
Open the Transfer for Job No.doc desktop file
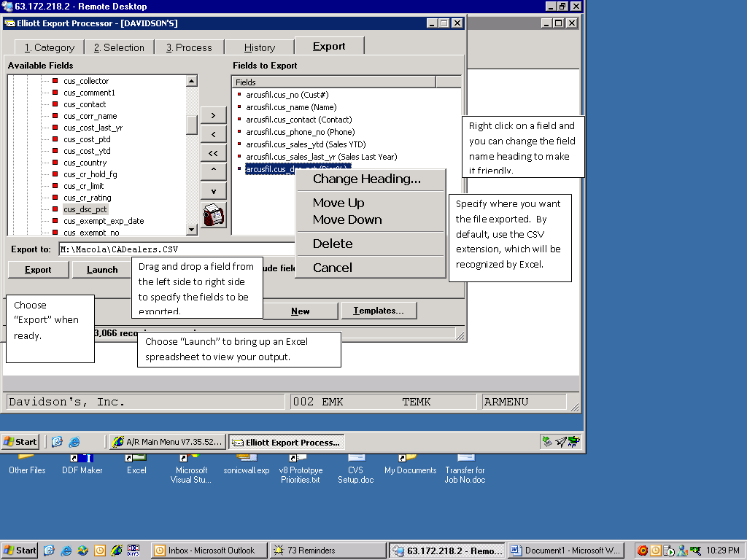coord(465,470)
